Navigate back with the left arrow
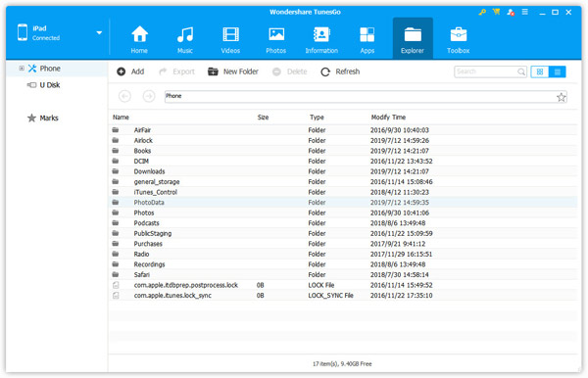The width and height of the screenshot is (588, 378). (124, 96)
